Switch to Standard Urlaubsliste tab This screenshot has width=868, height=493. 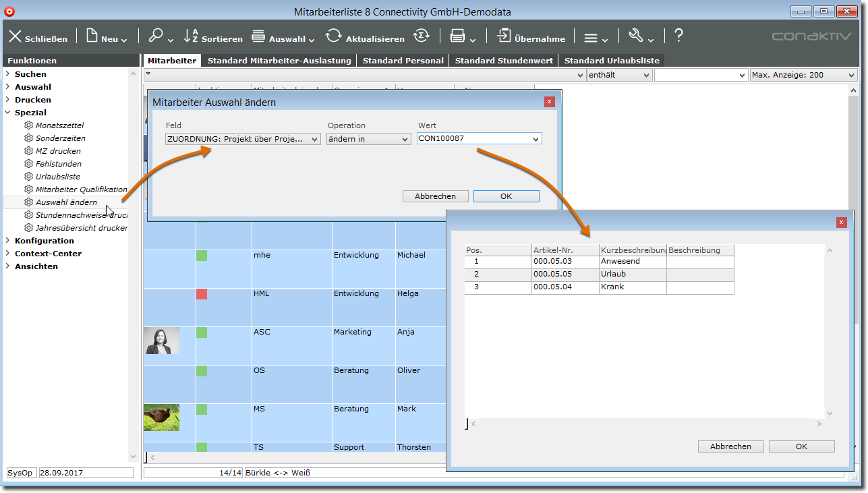611,61
